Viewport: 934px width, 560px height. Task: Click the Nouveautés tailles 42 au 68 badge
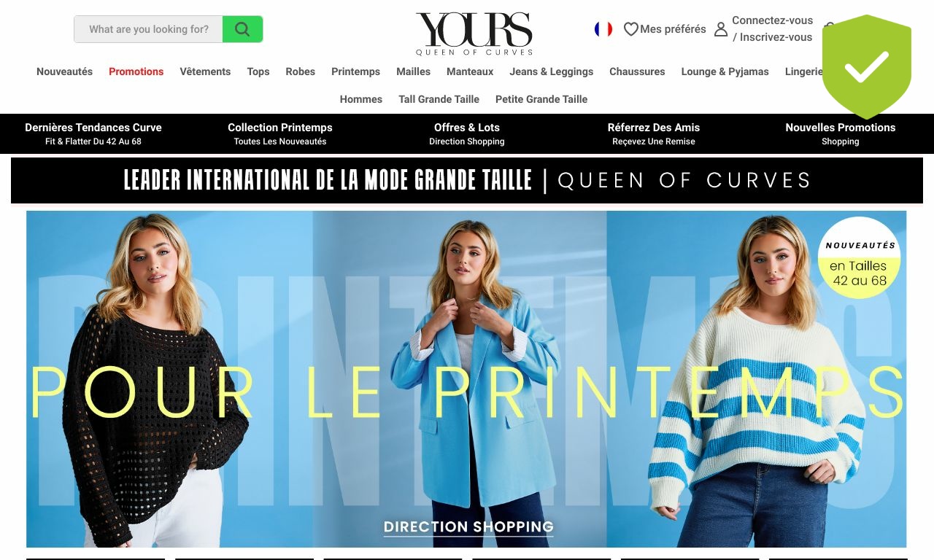pos(860,258)
